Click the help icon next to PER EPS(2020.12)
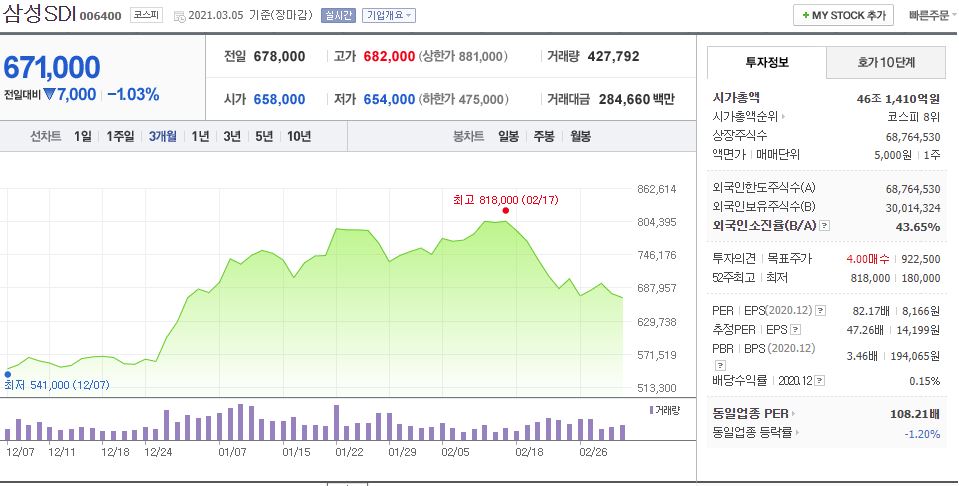Screen dimensions: 959x486 [x=820, y=311]
